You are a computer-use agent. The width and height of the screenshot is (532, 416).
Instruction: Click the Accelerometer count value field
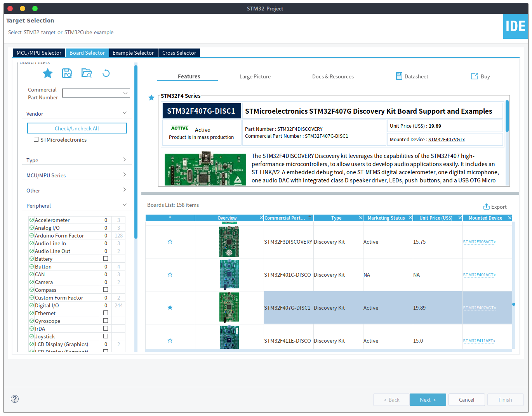(106, 220)
